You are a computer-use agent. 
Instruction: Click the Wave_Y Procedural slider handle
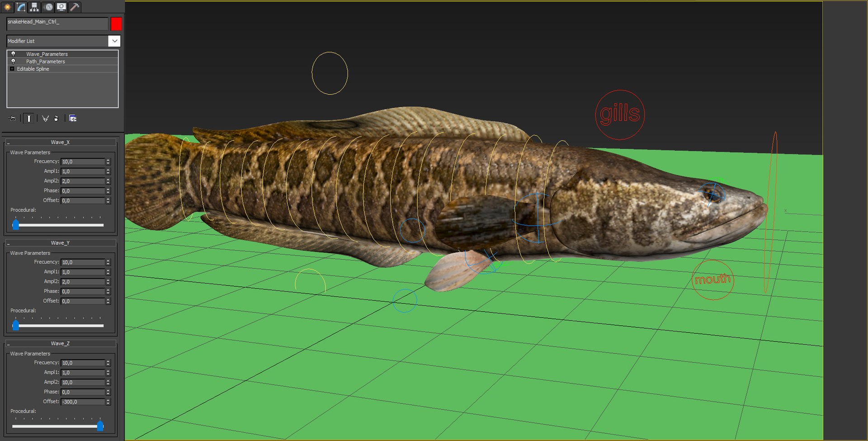click(x=16, y=325)
